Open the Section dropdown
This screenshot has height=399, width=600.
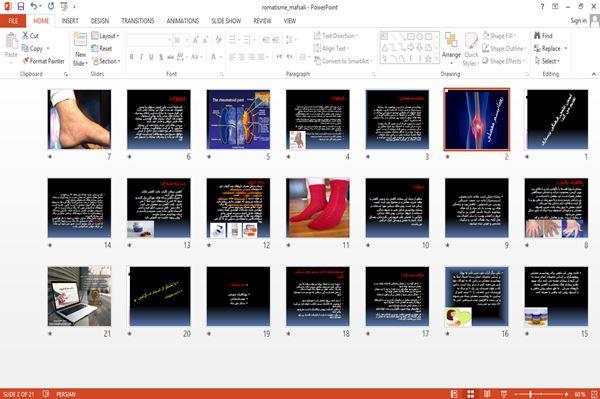[106, 61]
